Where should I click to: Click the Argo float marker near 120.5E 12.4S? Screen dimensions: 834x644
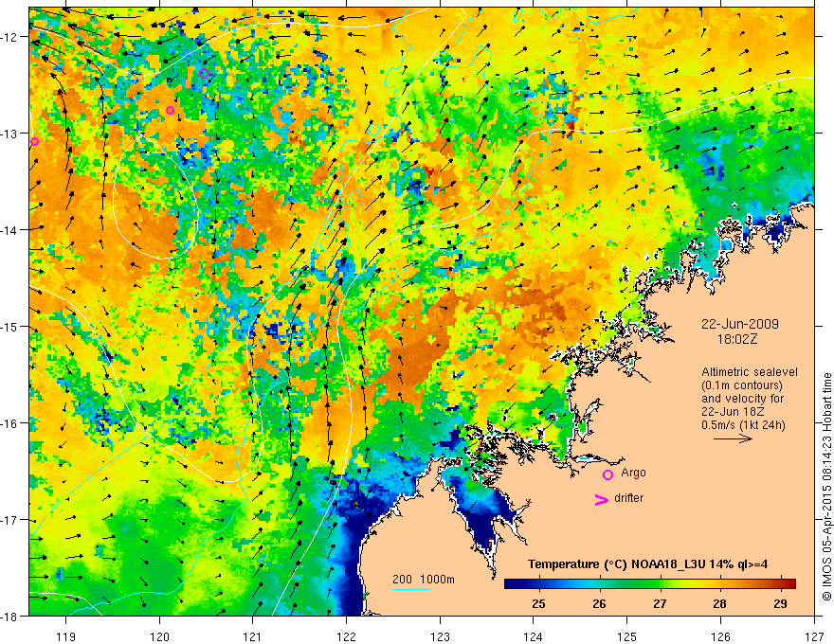tap(204, 73)
